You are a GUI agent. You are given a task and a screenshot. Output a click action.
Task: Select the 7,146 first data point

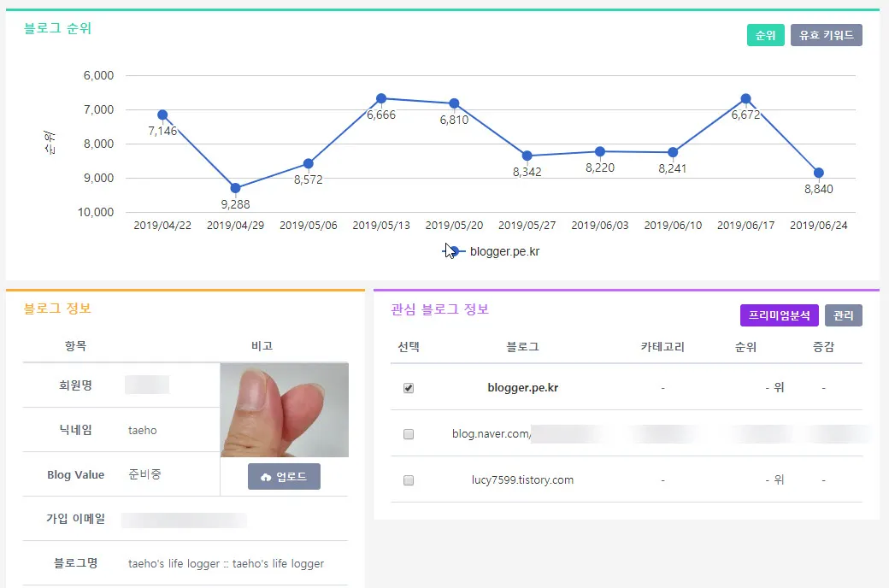(162, 115)
